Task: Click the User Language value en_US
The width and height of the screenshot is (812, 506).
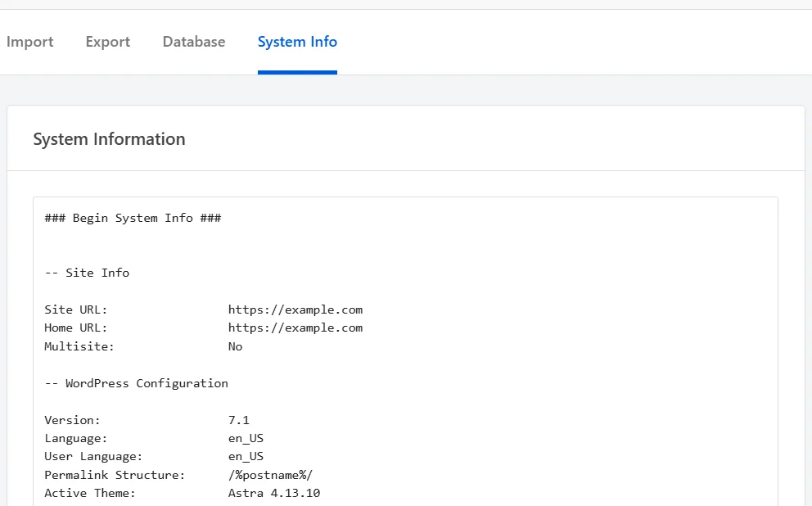Action: (246, 456)
